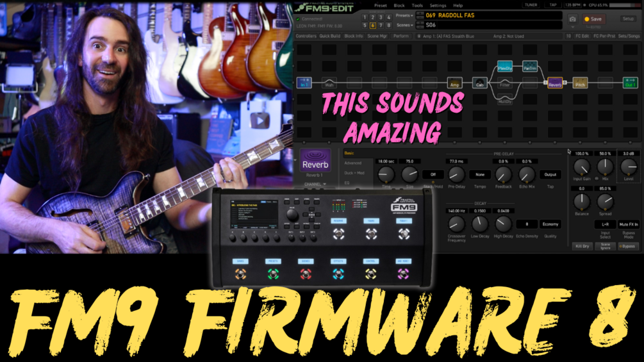The height and width of the screenshot is (362, 644).
Task: Select the Wah block in the grid
Action: (x=329, y=83)
